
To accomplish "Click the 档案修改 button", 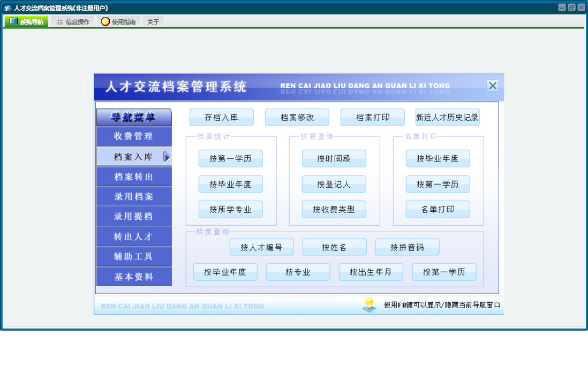I will click(x=297, y=117).
